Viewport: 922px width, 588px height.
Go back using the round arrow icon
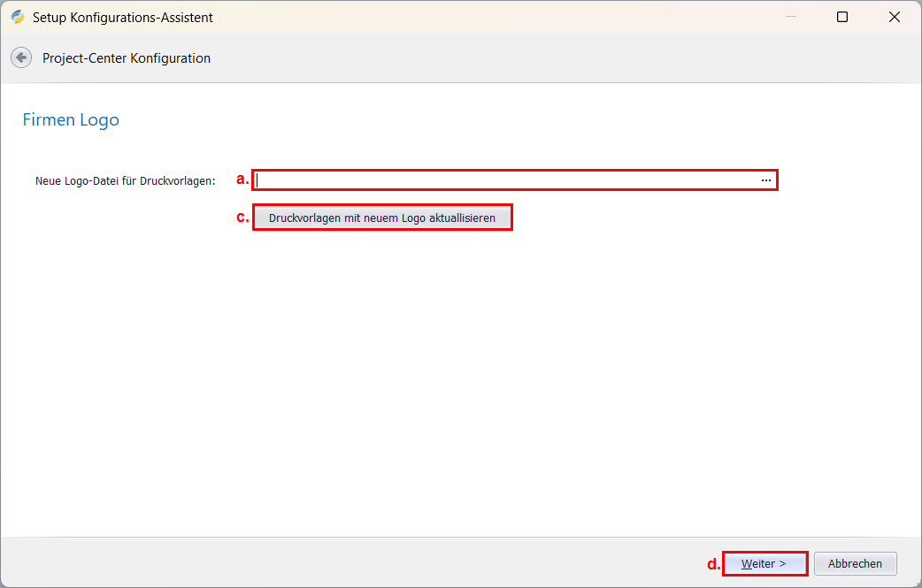pos(20,57)
